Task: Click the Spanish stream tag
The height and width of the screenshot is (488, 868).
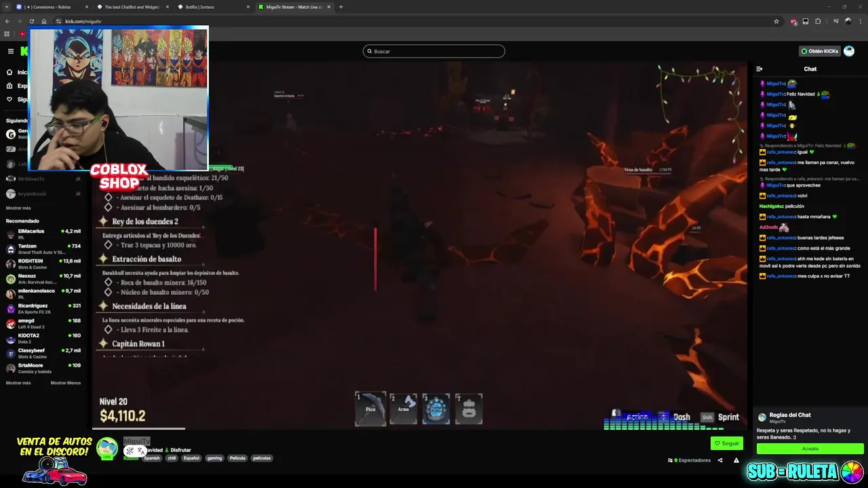Action: point(152,458)
